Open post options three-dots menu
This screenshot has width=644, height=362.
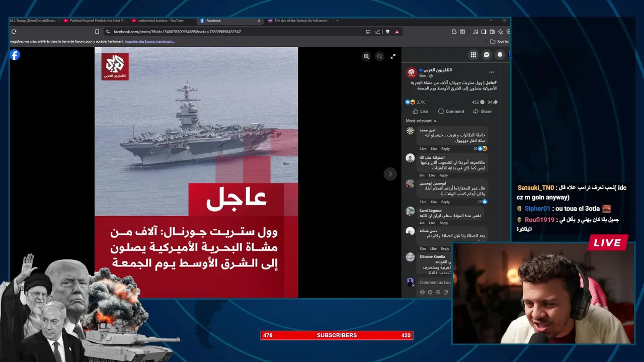coord(492,72)
